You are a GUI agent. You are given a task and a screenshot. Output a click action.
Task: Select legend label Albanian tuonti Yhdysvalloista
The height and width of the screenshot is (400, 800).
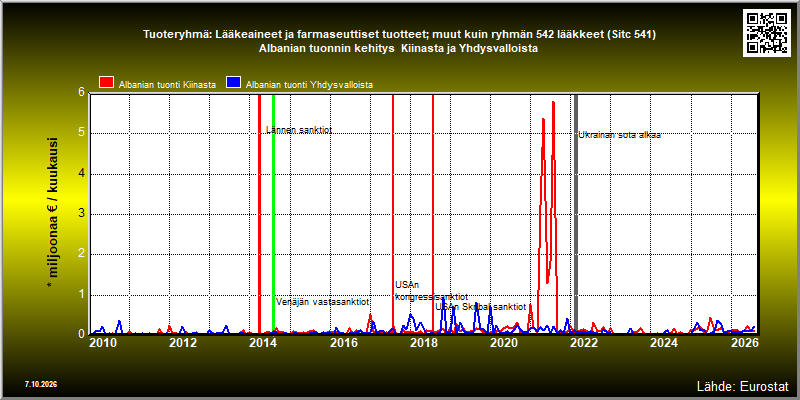pos(309,85)
